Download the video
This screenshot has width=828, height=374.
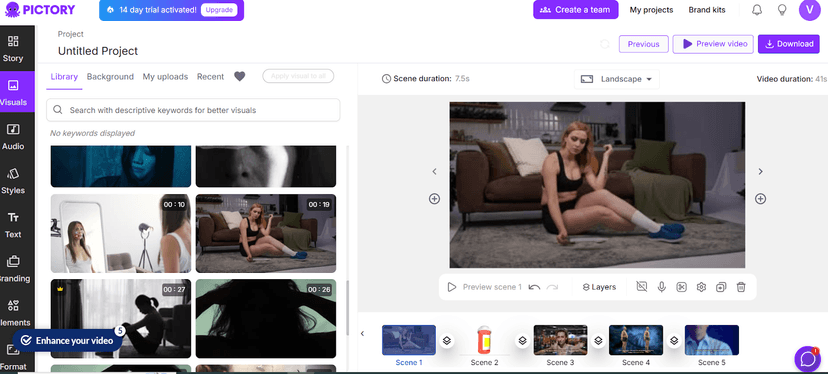(x=788, y=44)
